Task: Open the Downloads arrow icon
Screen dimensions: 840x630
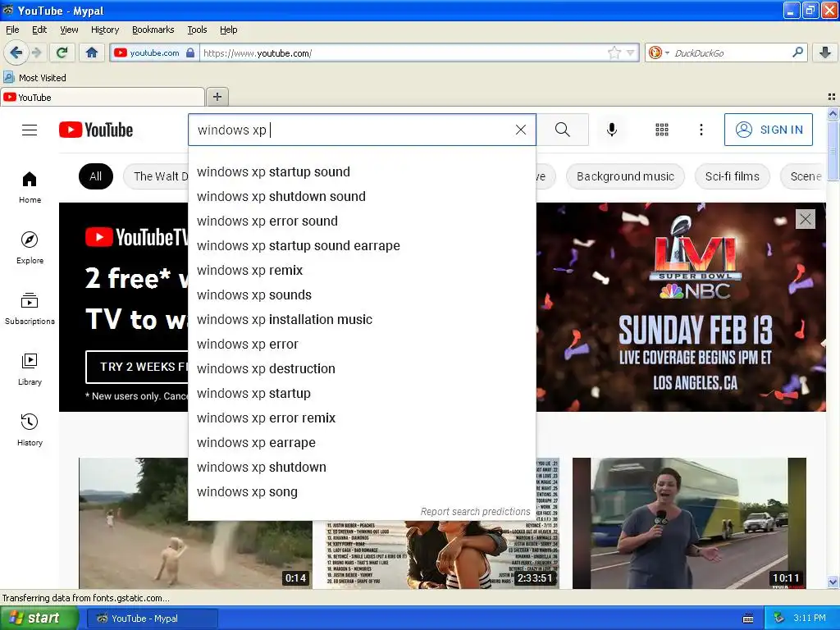Action: click(x=825, y=52)
